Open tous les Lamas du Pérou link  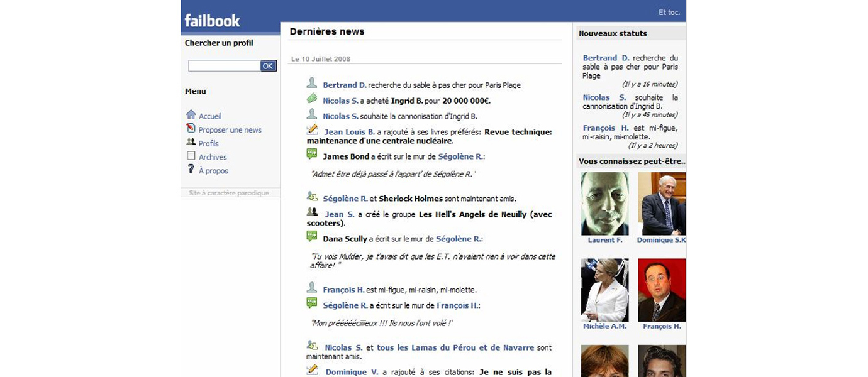tap(455, 348)
